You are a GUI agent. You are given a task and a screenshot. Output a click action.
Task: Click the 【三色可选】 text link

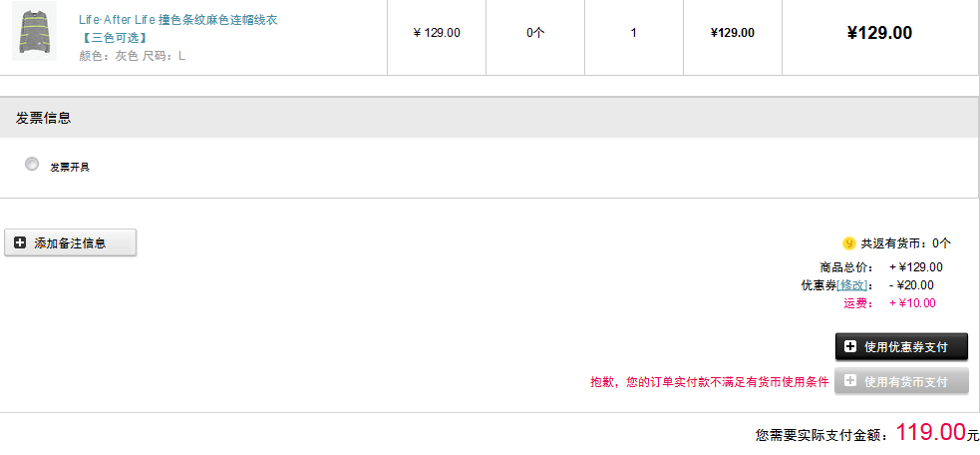tap(114, 38)
